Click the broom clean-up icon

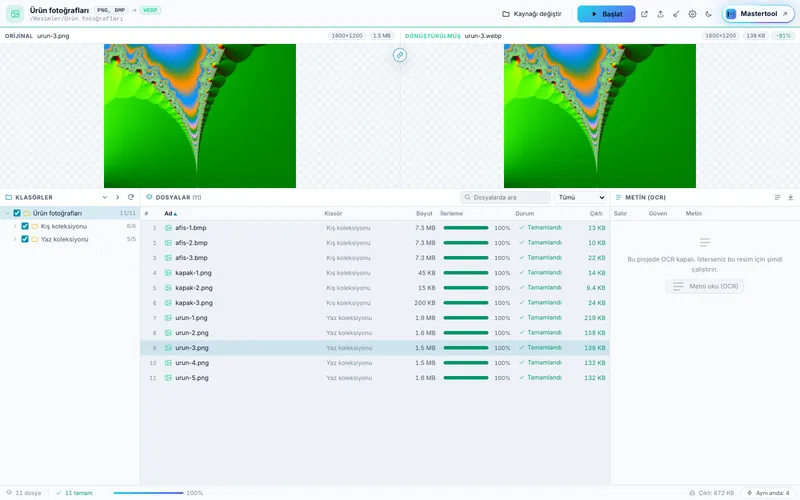(x=676, y=14)
